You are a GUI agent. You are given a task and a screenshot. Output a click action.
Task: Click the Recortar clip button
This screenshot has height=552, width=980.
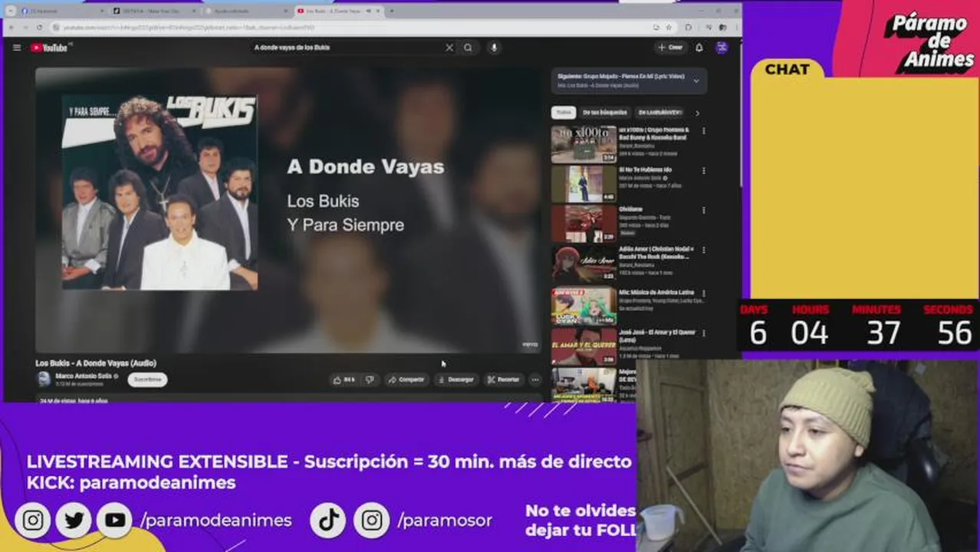(x=504, y=379)
